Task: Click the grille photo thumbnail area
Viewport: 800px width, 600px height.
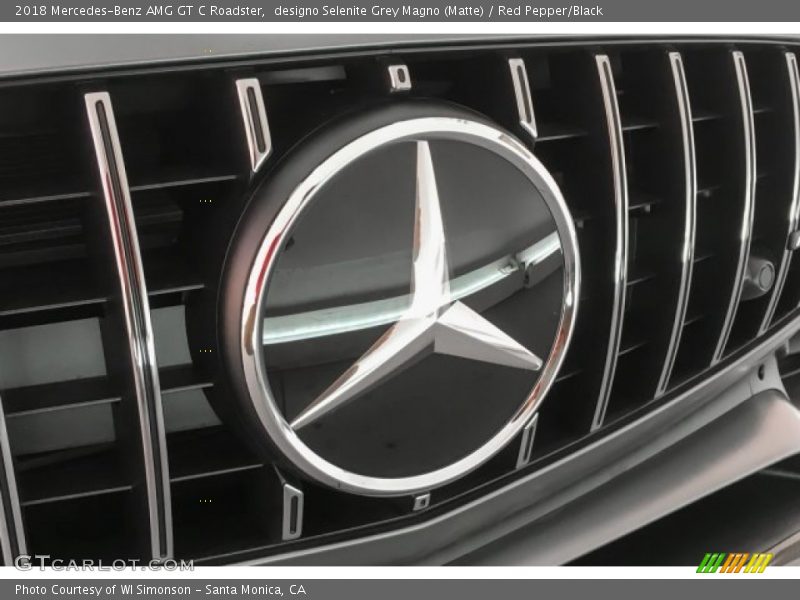Action: tap(400, 300)
